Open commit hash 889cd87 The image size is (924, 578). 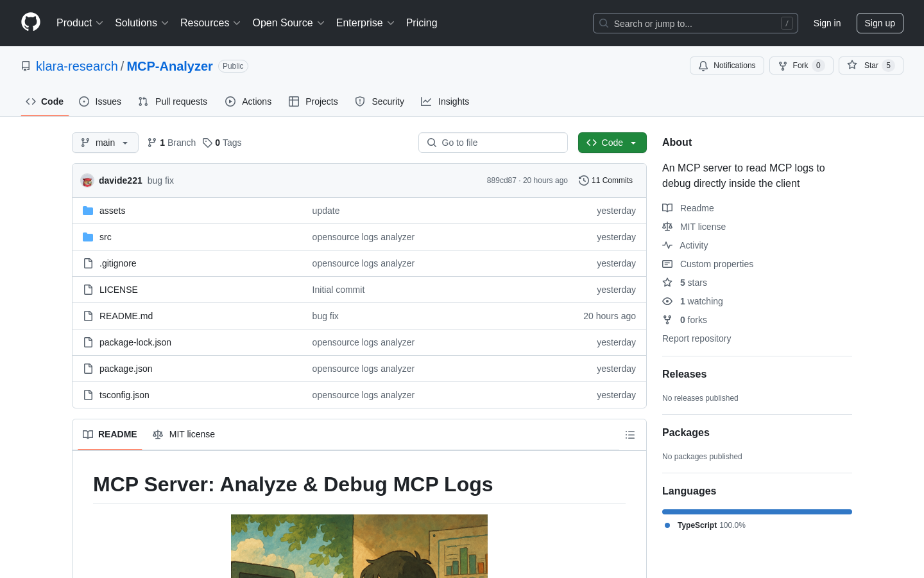[x=501, y=180]
